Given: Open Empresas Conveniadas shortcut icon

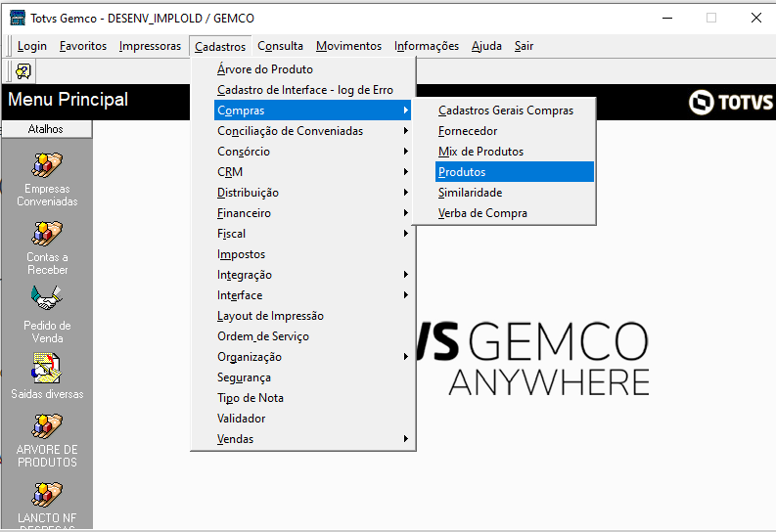Looking at the screenshot, I should point(47,165).
